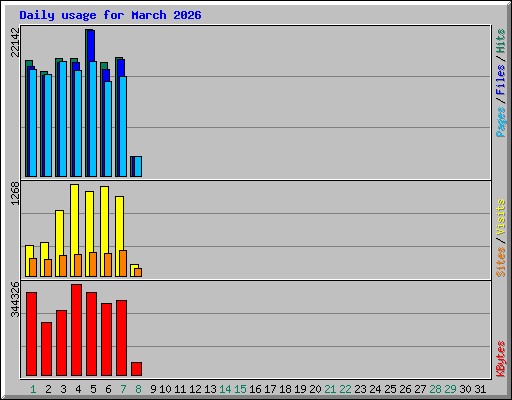Click the red KBytes legend label
The height and width of the screenshot is (400, 512).
[501, 359]
